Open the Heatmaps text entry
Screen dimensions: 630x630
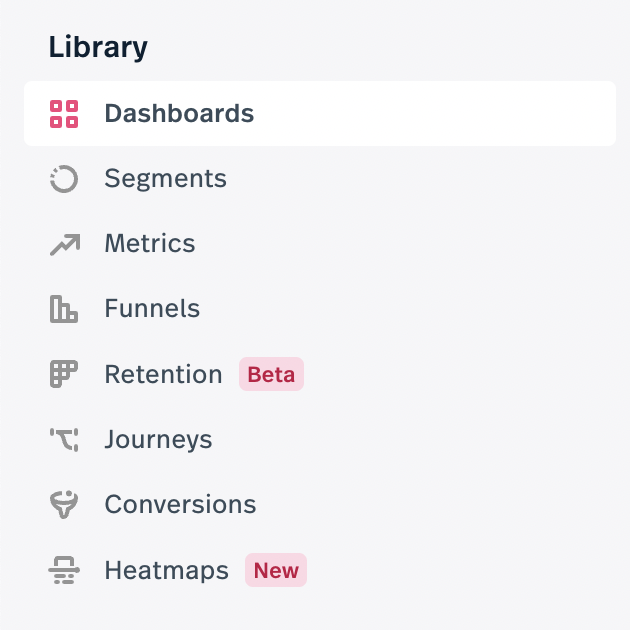(167, 570)
